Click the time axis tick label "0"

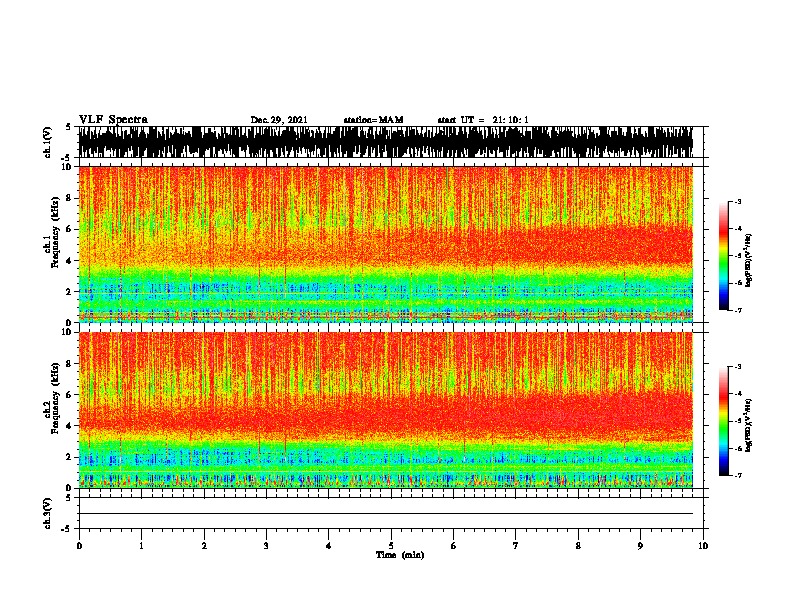click(x=79, y=546)
